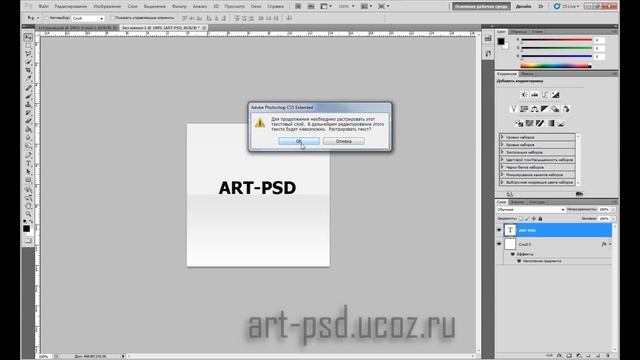Viewport: 640px width, 360px height.
Task: Show more workspaces via >> button
Action: click(541, 7)
